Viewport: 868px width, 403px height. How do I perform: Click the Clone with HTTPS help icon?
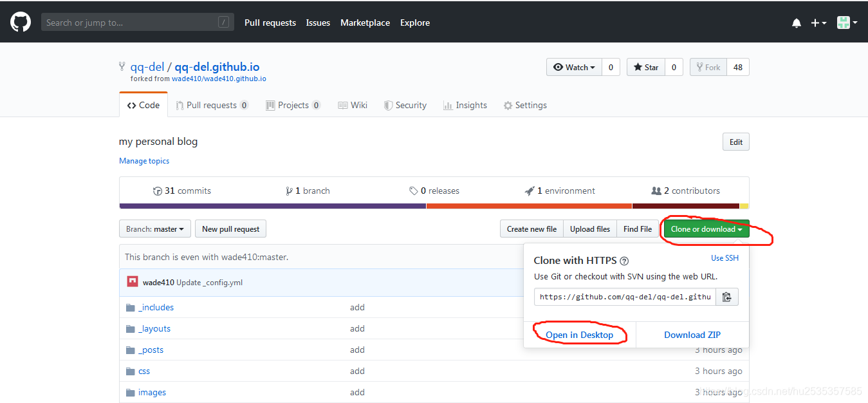pos(624,261)
